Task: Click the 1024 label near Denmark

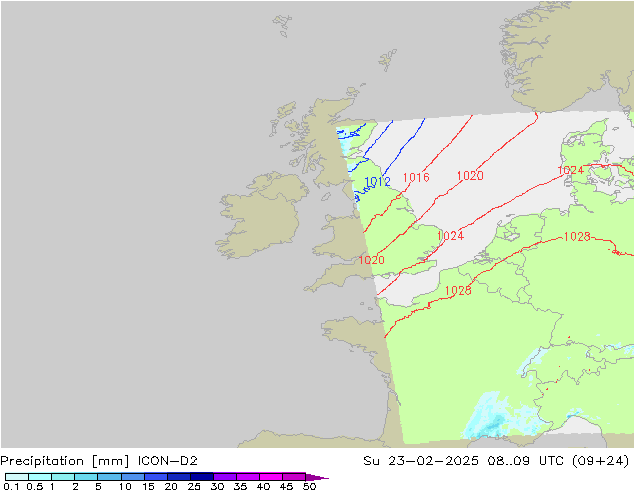Action: [571, 170]
